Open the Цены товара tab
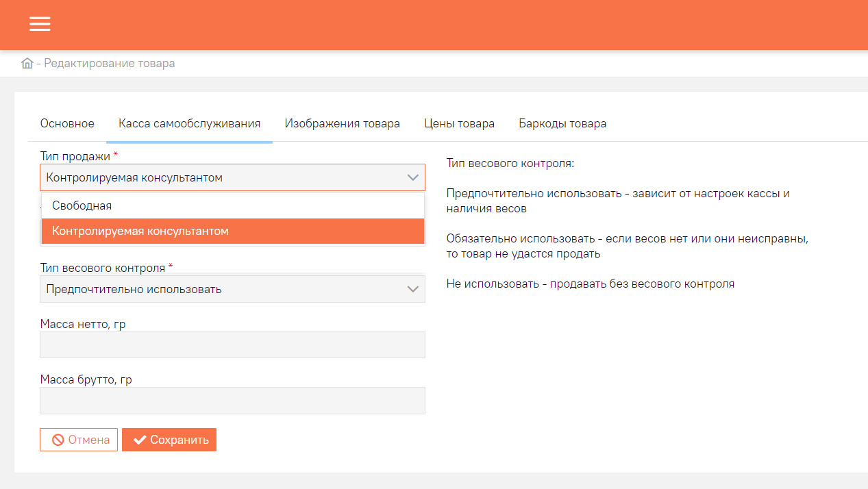868x489 pixels. pyautogui.click(x=459, y=124)
